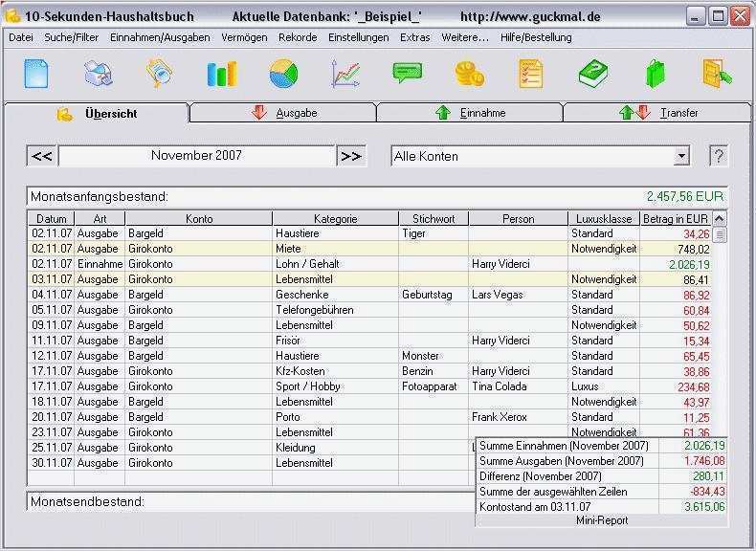This screenshot has width=756, height=551.
Task: Expand the Alle Konten dropdown
Action: [x=681, y=156]
